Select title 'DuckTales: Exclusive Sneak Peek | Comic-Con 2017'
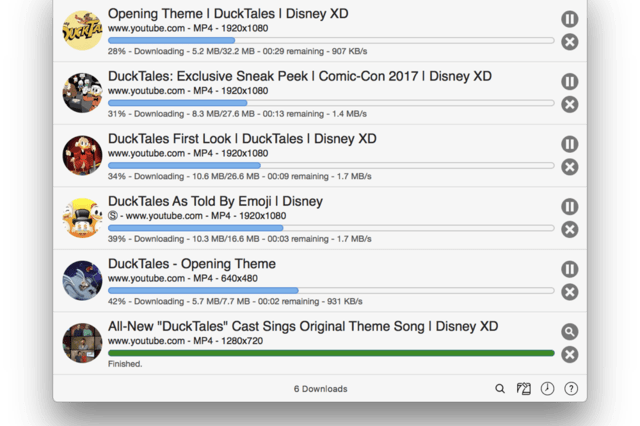The image size is (640, 426). (x=300, y=76)
